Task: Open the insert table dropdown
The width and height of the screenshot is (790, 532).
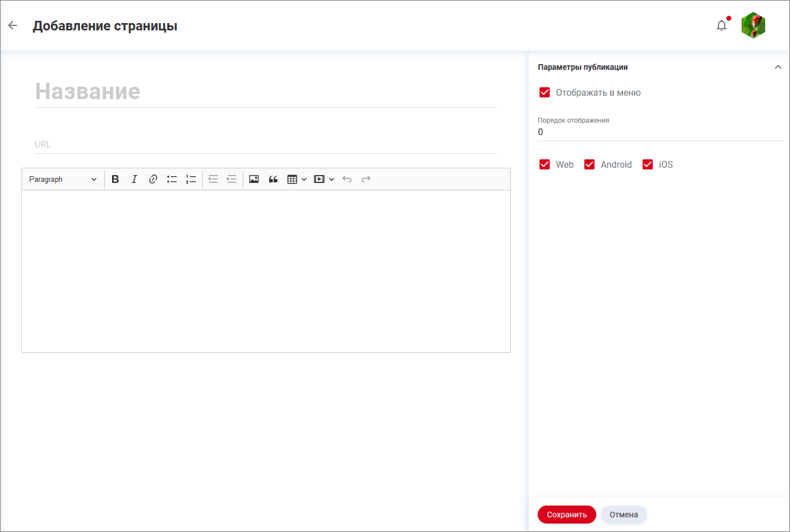Action: 296,179
